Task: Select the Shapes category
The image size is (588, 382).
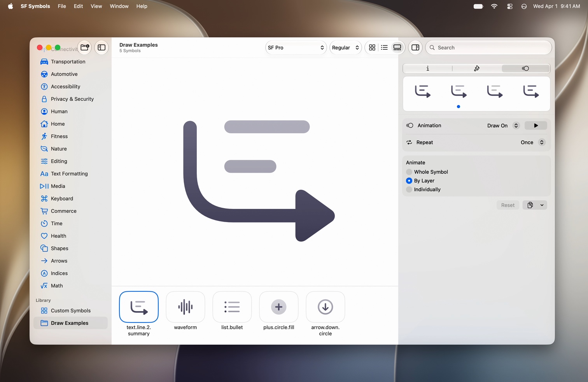Action: point(70,248)
